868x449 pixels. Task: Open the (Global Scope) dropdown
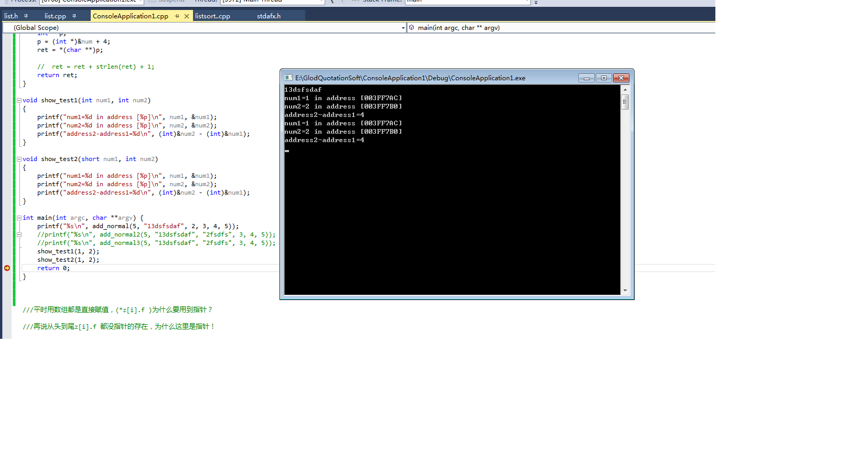(205, 28)
